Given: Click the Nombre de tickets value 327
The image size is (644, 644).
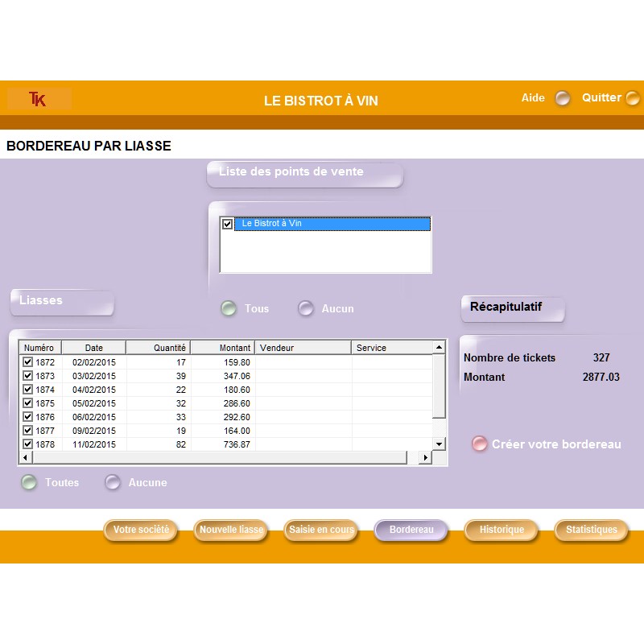Looking at the screenshot, I should (x=601, y=357).
